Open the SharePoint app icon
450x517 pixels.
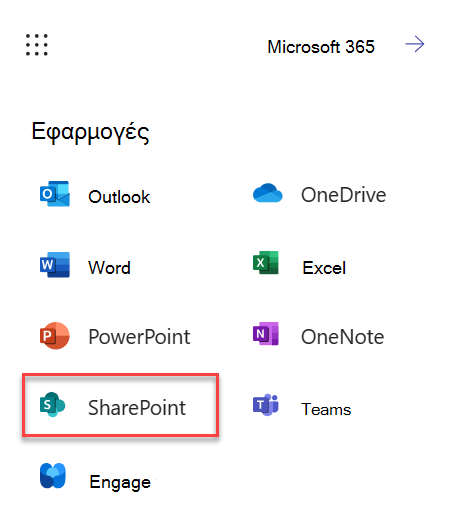click(x=52, y=404)
